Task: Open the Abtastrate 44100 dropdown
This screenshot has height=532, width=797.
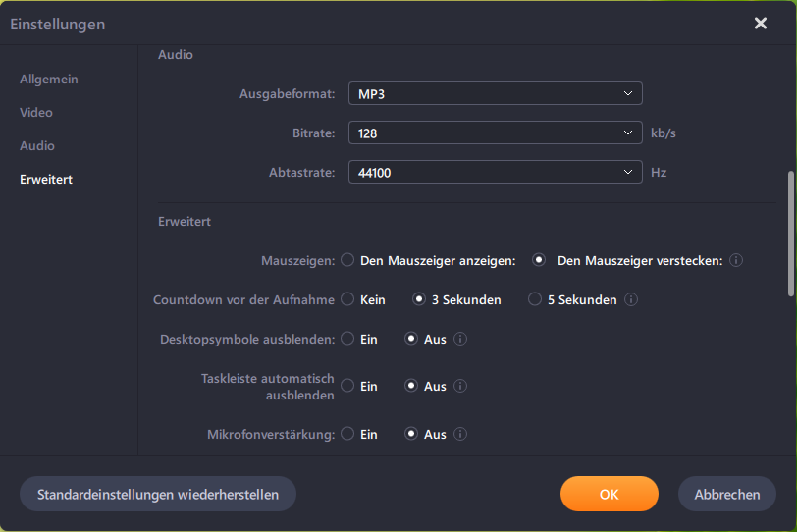Action: (495, 173)
